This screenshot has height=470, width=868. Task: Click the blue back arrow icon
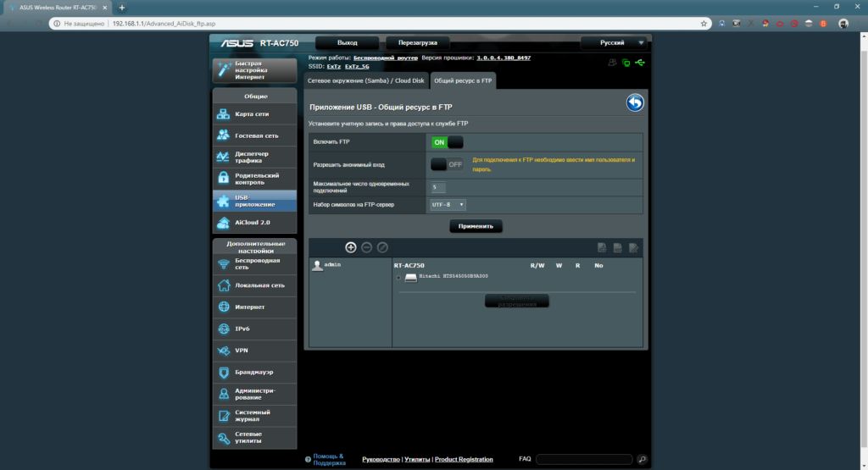click(x=635, y=103)
